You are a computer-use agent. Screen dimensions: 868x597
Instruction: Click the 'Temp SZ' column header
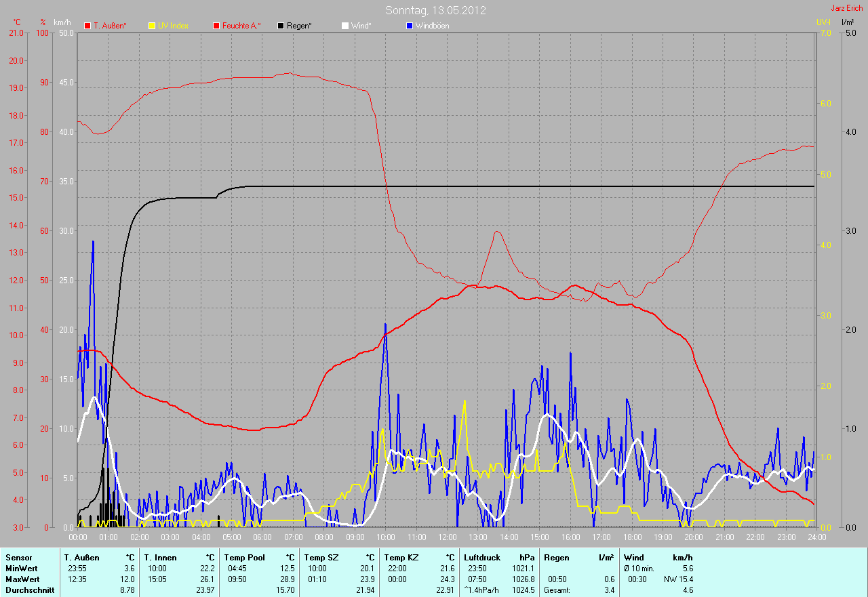point(321,557)
